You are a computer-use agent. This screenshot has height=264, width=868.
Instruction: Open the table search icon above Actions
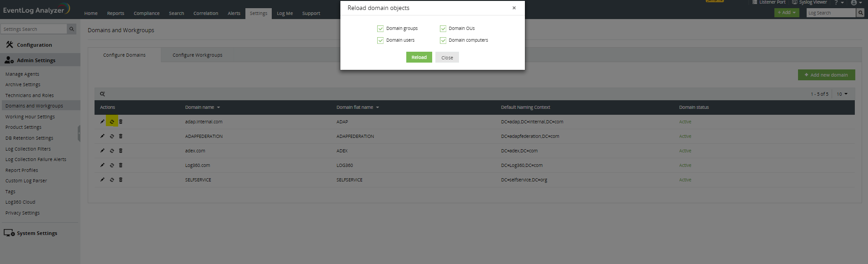point(102,94)
